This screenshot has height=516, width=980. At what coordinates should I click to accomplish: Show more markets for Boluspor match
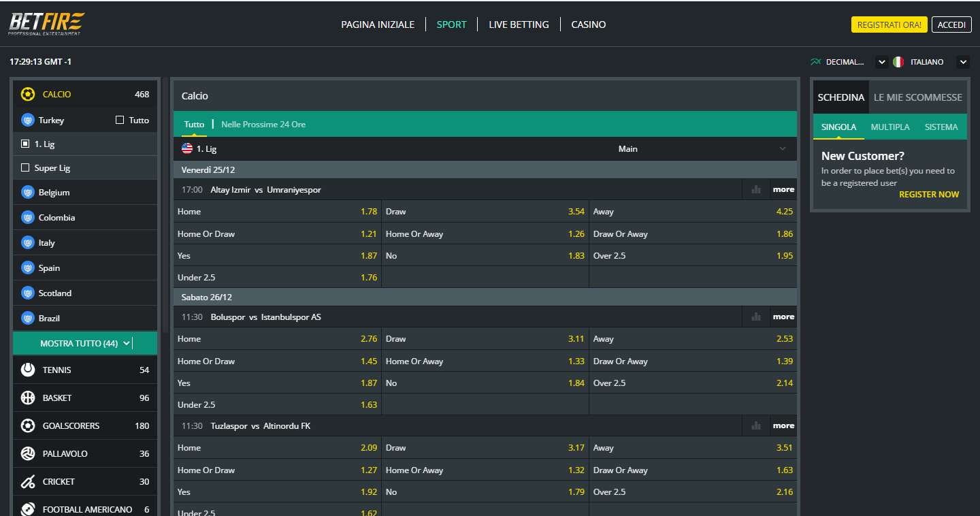(784, 317)
